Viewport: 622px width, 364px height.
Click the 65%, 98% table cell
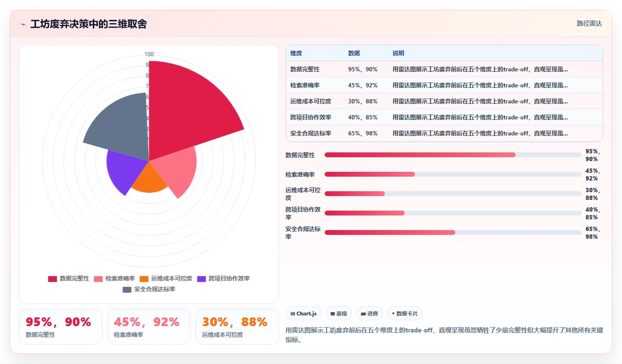(x=366, y=133)
